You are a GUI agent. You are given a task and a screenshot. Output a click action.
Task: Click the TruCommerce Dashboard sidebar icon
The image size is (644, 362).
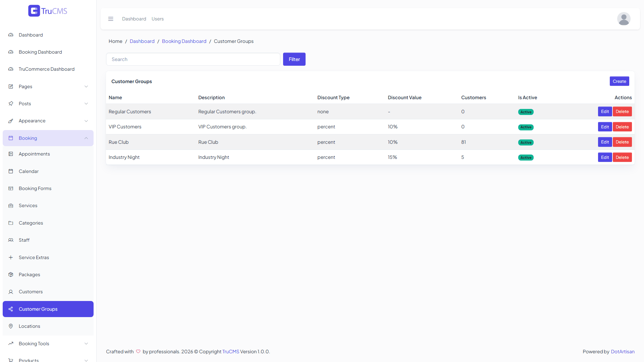click(x=11, y=69)
